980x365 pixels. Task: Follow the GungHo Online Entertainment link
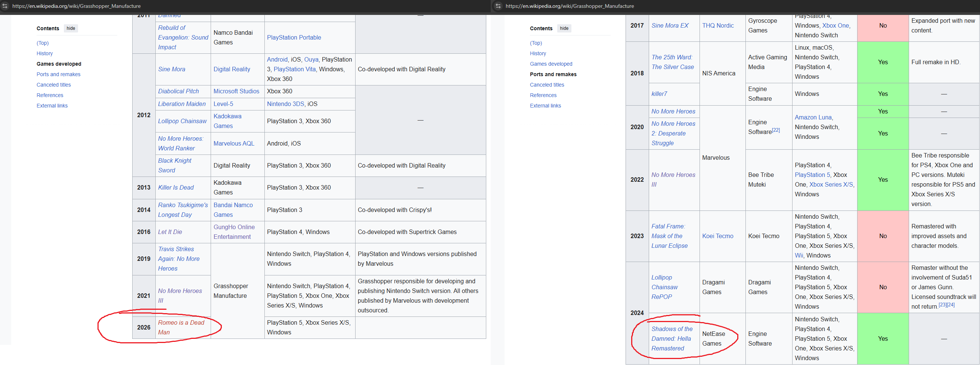[x=234, y=232]
